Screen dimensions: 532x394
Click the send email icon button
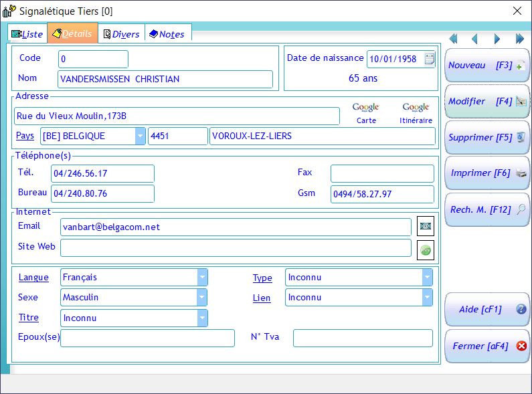point(426,226)
